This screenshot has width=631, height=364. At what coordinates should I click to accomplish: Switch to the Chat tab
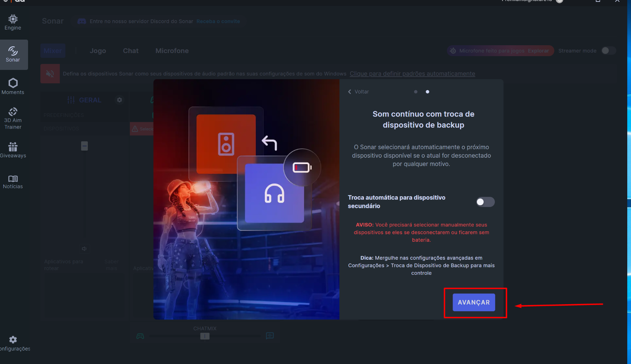pyautogui.click(x=131, y=51)
